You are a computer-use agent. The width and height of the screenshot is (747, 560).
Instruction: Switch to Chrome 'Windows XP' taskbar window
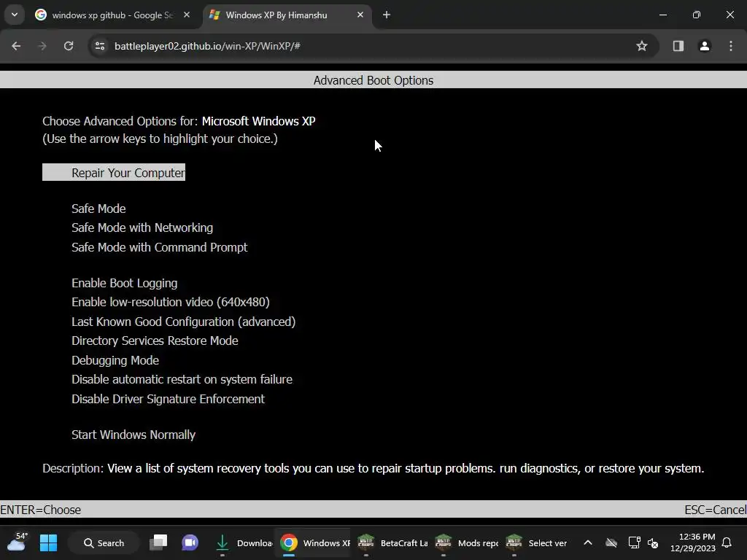pyautogui.click(x=312, y=542)
